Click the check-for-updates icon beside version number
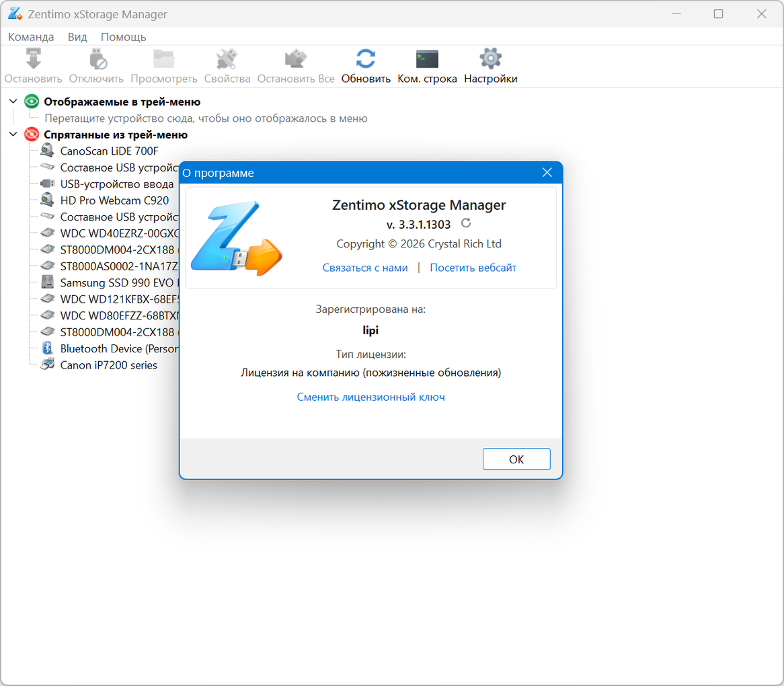 [x=466, y=223]
